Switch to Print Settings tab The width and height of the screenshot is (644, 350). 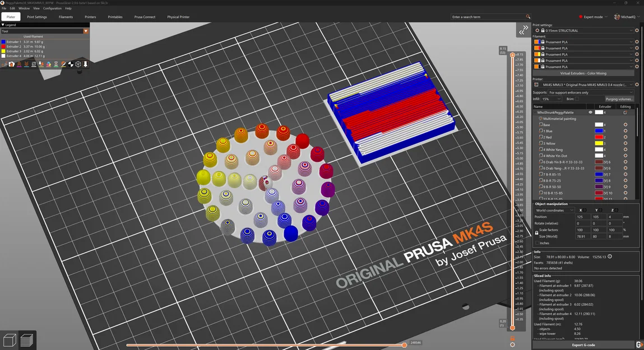coord(37,17)
